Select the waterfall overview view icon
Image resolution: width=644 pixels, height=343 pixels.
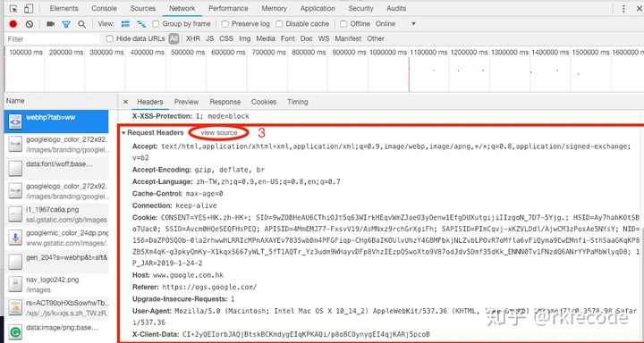tap(141, 24)
